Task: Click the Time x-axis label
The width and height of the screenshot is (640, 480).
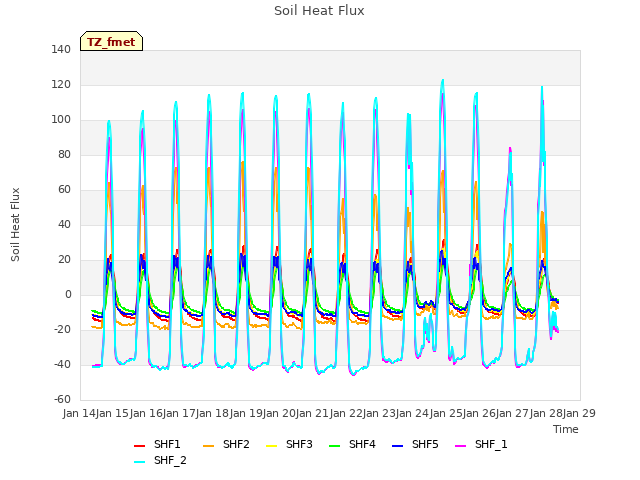Action: pos(566,429)
